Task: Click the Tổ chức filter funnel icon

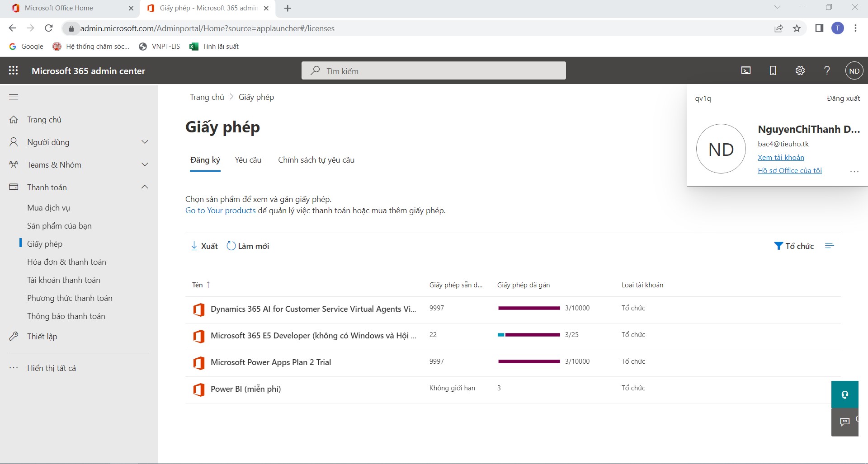Action: (778, 246)
